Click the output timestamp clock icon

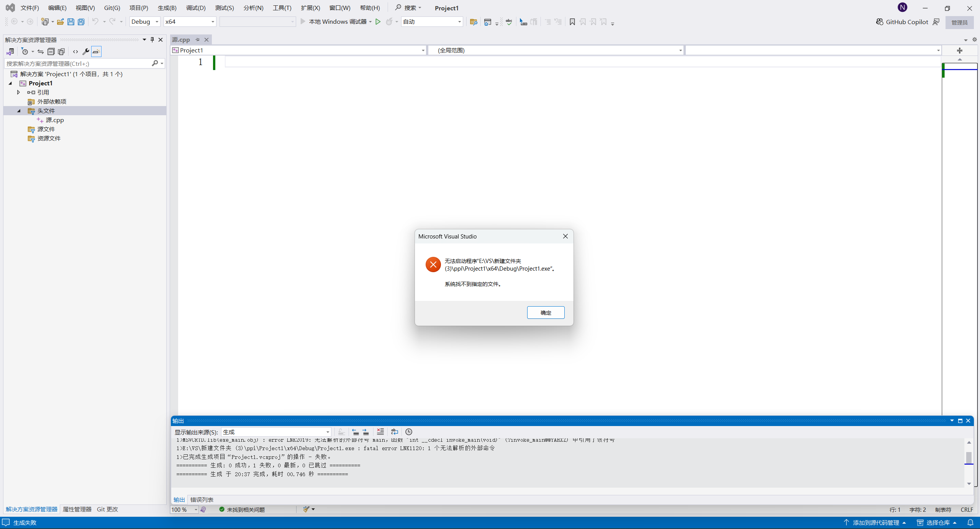(x=409, y=432)
